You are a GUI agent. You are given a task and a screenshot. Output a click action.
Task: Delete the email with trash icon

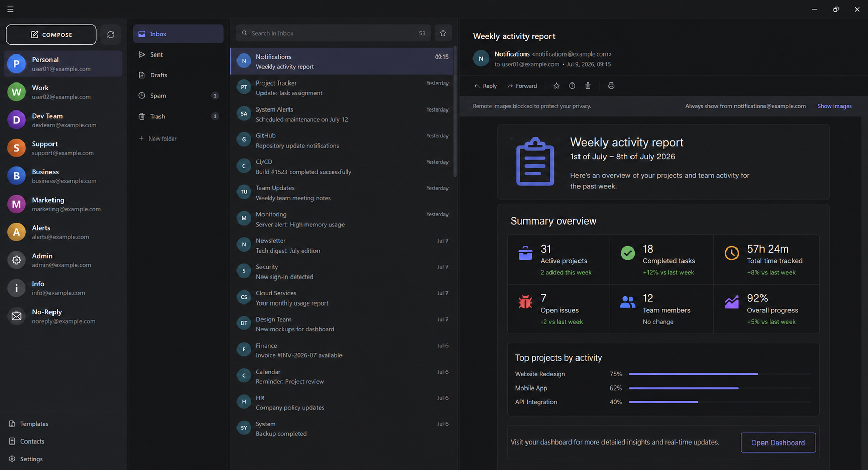coord(588,86)
